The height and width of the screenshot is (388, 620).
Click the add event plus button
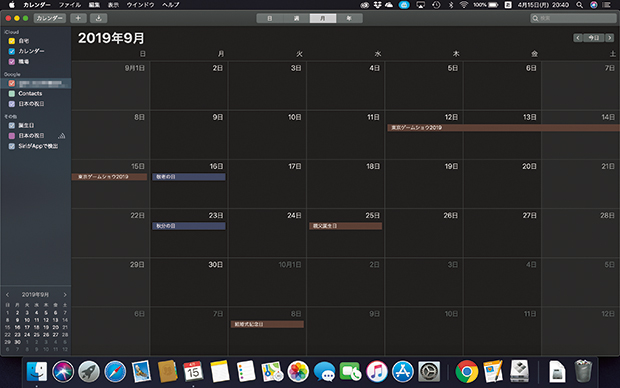(x=78, y=18)
